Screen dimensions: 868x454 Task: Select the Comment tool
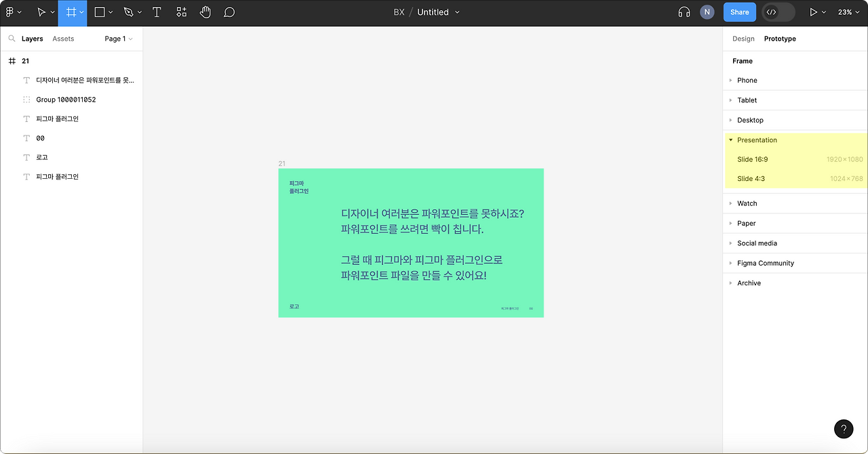[x=229, y=12]
